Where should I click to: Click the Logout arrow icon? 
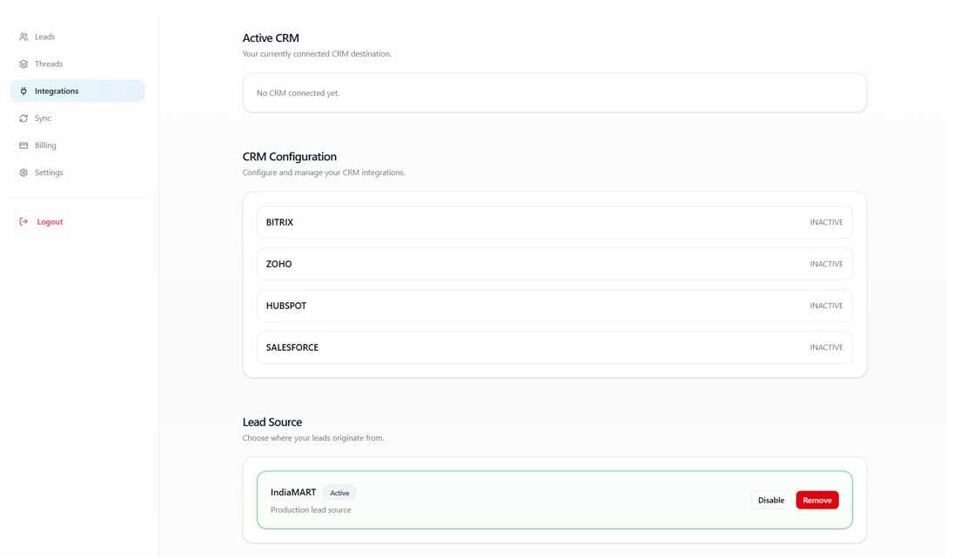pyautogui.click(x=23, y=222)
